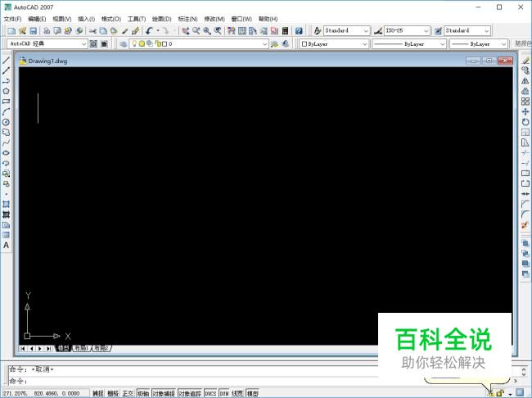
Task: Select the Line tool in the draw toolbar
Action: point(6,61)
